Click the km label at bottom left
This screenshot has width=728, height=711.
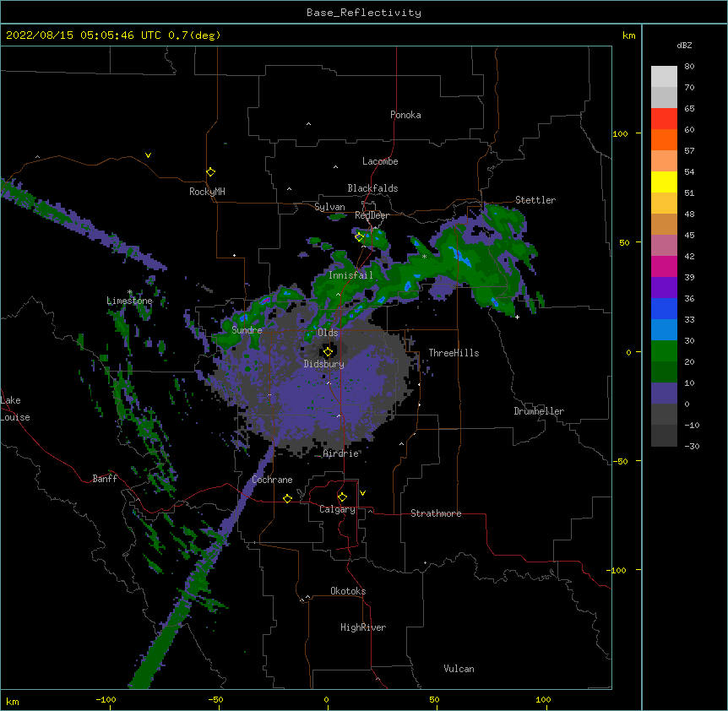13,701
